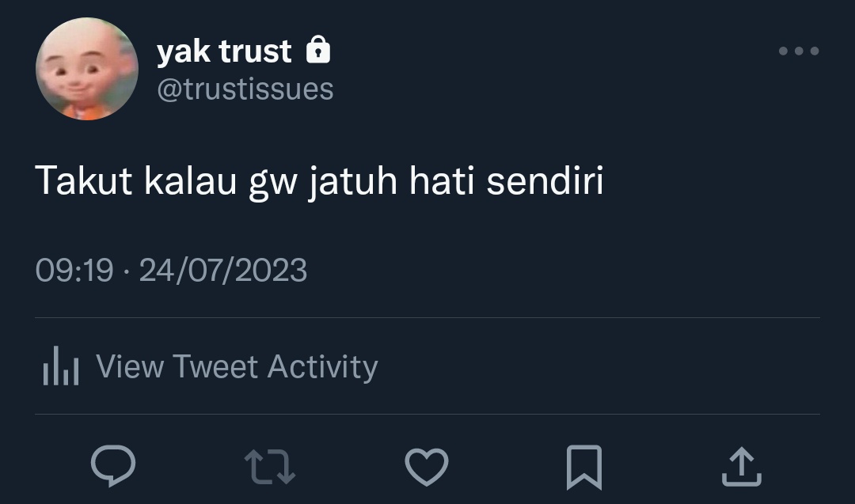Go to the @trustissues handle
Screen dimensions: 855x504
[x=245, y=89]
